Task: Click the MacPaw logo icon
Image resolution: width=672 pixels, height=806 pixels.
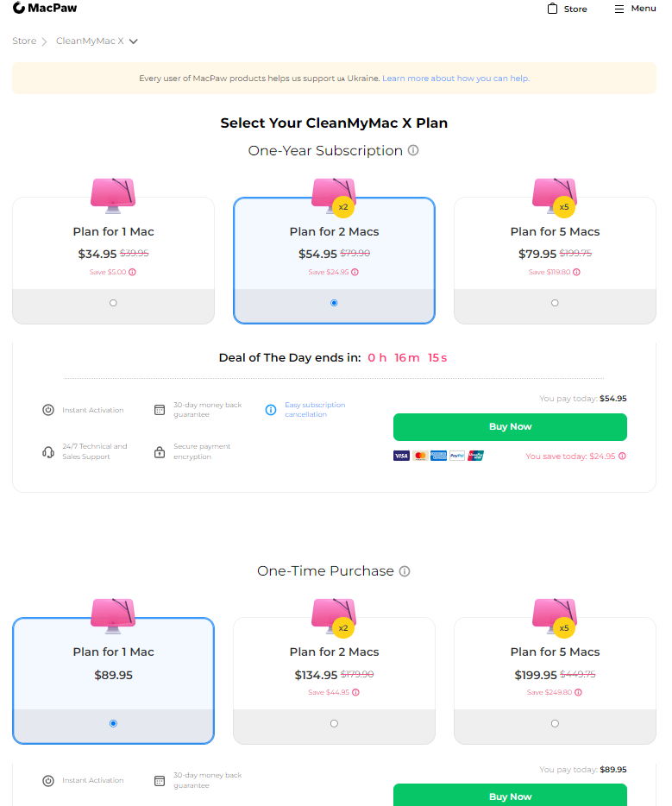Action: (19, 8)
